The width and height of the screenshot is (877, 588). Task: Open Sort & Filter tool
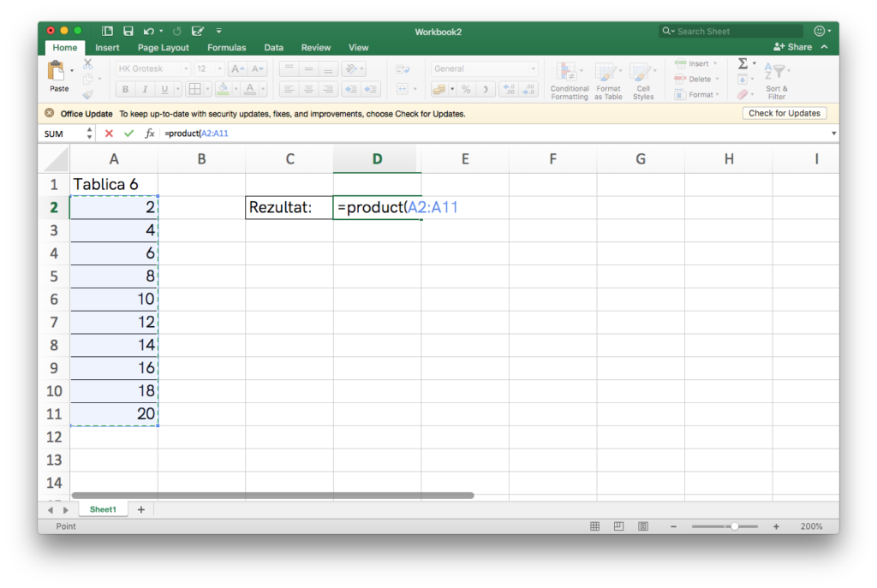pos(776,80)
